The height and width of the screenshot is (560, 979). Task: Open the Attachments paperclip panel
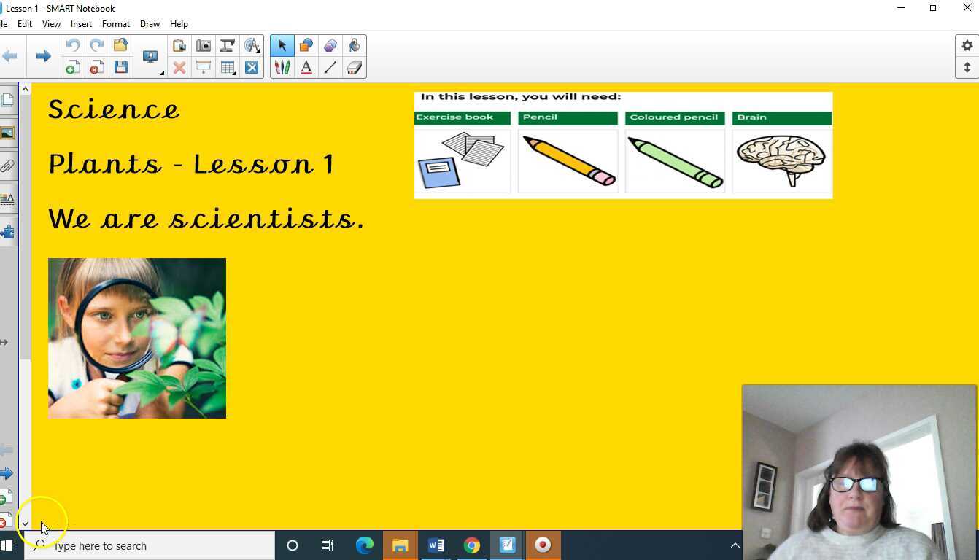pyautogui.click(x=9, y=166)
